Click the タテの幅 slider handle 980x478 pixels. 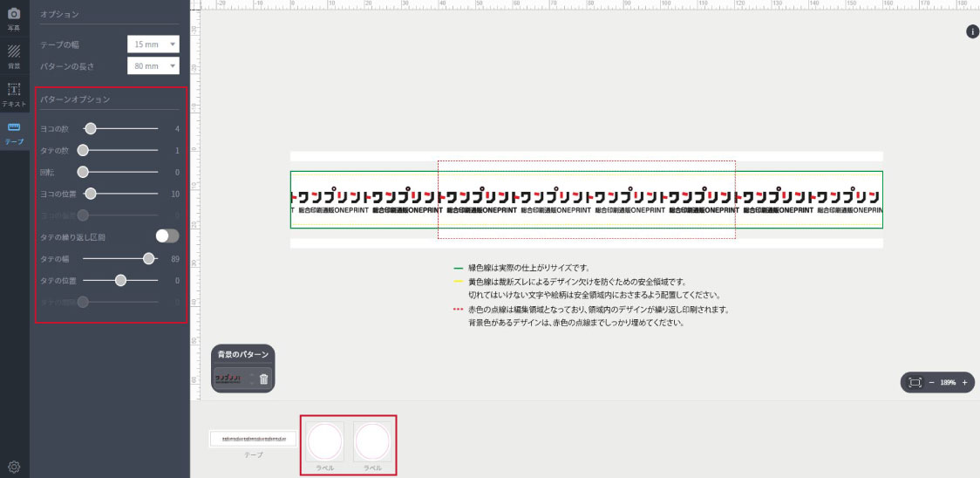[x=149, y=258]
